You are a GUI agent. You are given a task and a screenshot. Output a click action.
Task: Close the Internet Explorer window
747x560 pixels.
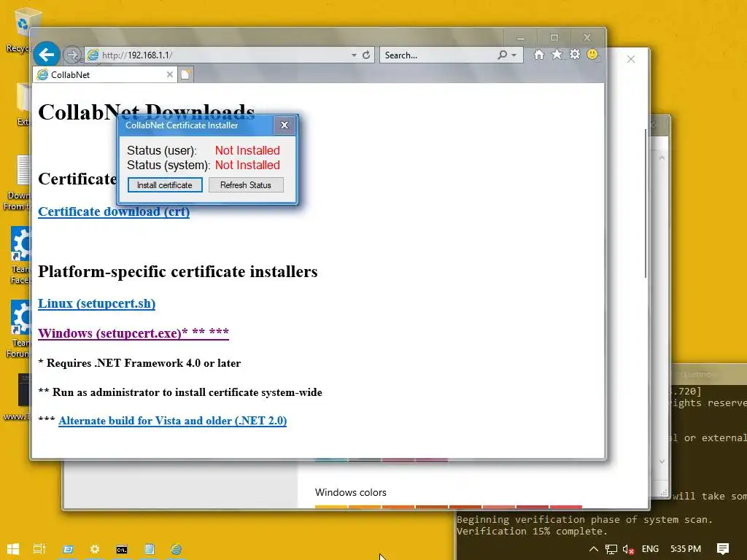click(587, 38)
